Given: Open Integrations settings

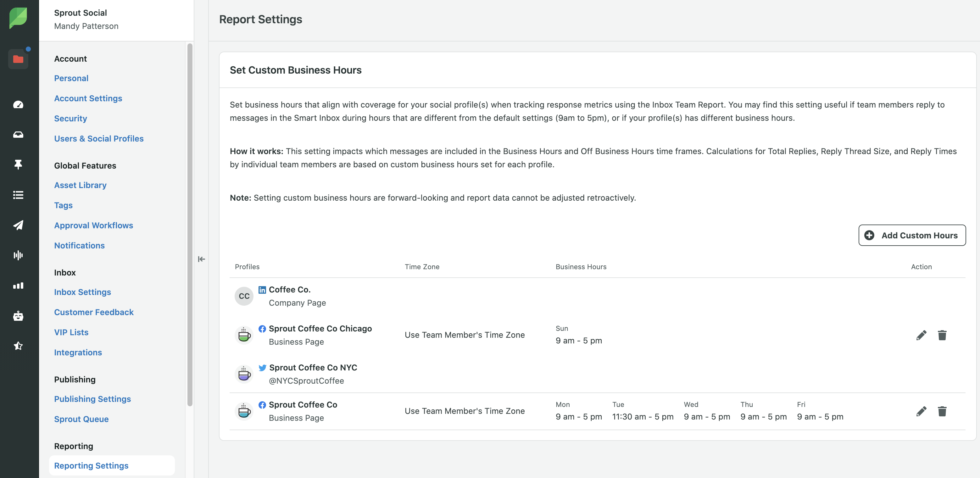Looking at the screenshot, I should [x=78, y=353].
